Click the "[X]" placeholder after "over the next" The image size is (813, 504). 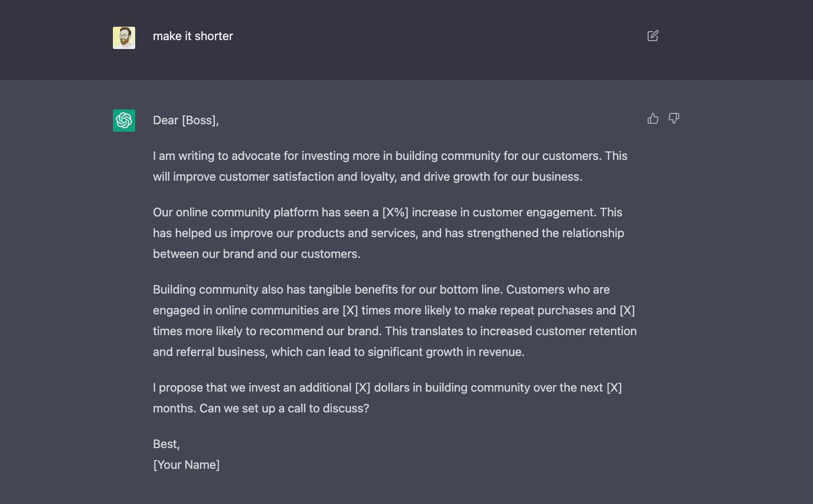click(x=614, y=388)
